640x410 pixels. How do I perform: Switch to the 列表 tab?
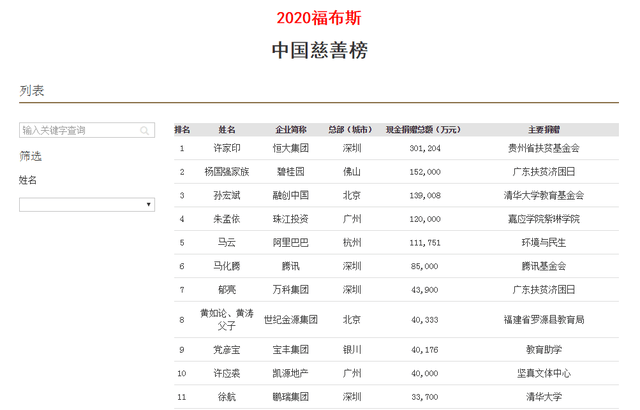click(x=31, y=91)
